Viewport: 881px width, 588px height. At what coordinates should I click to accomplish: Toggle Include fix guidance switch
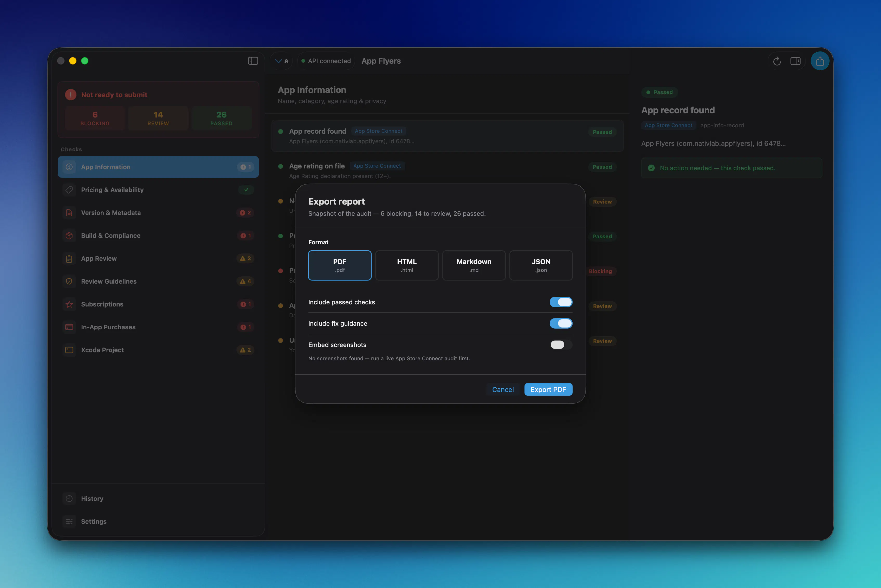click(x=561, y=323)
